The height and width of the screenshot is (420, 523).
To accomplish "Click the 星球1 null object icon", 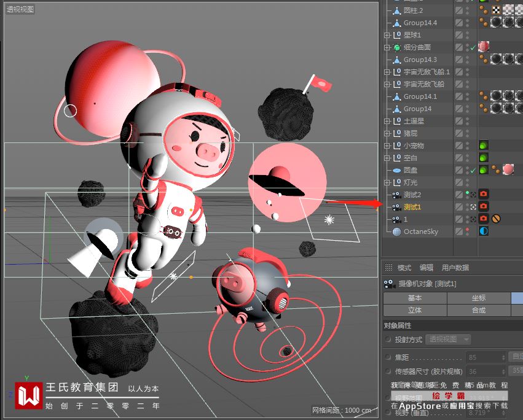I will click(396, 35).
